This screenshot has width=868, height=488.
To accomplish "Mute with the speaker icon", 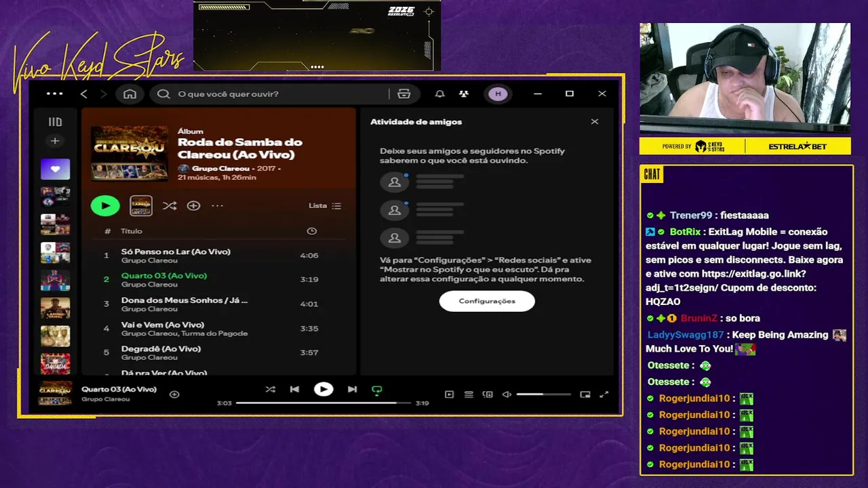I will pyautogui.click(x=507, y=394).
